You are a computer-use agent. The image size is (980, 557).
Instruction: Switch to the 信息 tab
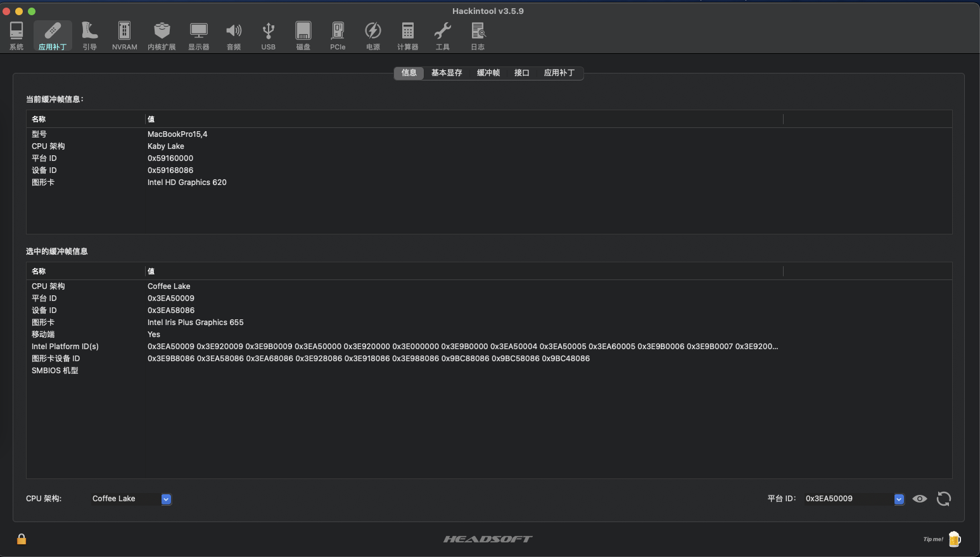[x=409, y=73]
